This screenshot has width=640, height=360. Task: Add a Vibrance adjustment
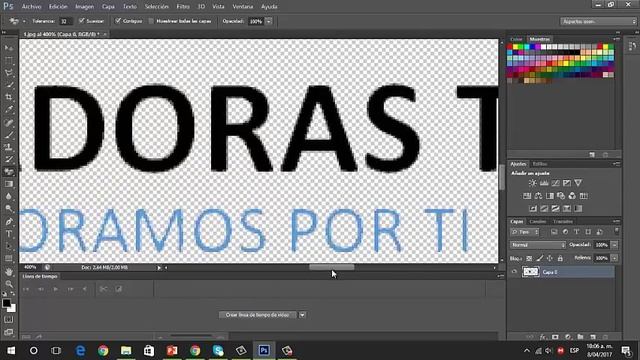pyautogui.click(x=578, y=183)
